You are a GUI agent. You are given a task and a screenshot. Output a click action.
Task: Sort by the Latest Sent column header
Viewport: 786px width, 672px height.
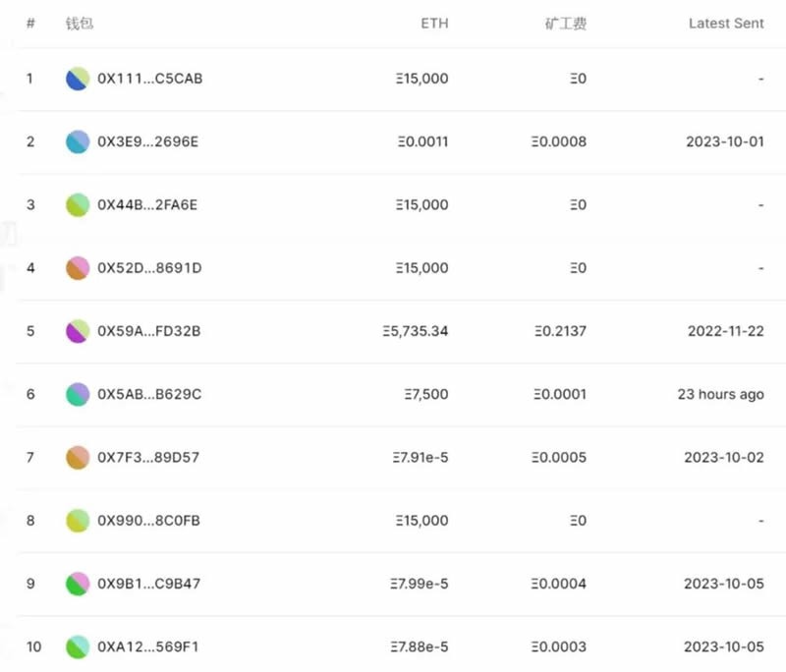tap(726, 24)
